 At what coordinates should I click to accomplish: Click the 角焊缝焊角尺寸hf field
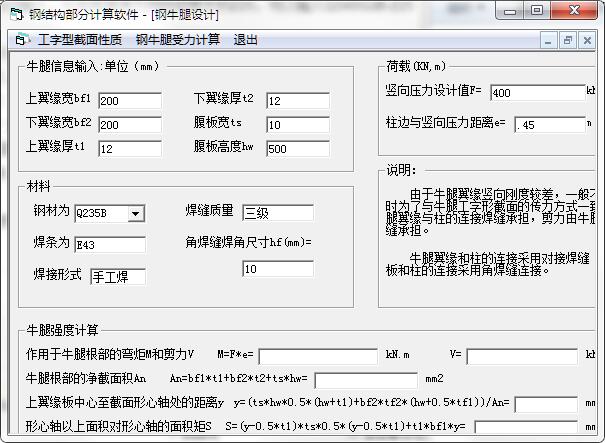tap(278, 269)
